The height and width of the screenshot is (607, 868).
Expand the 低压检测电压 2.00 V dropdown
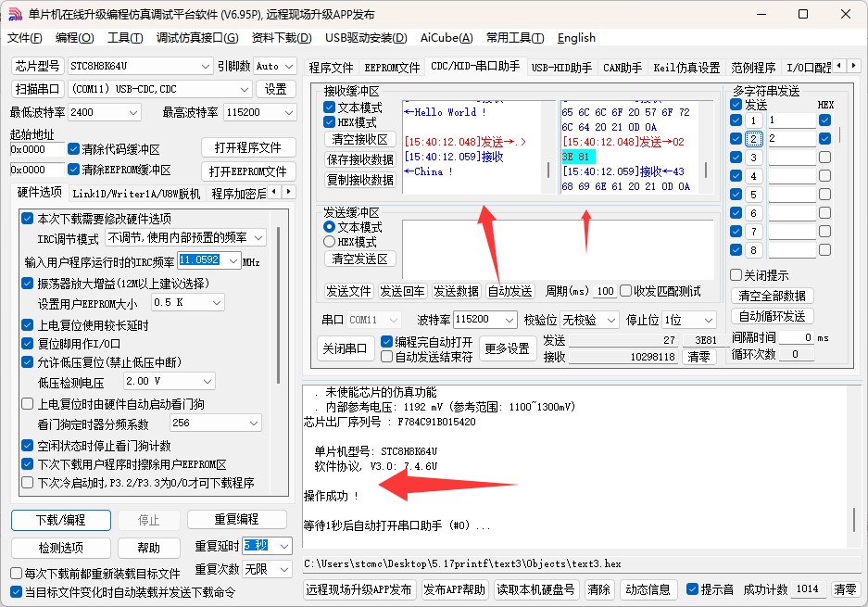point(208,382)
